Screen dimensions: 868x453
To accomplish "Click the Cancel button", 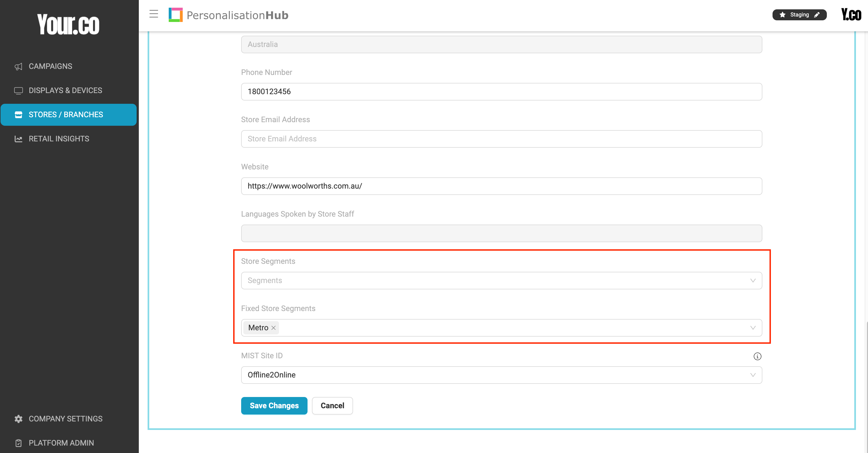I will [332, 406].
